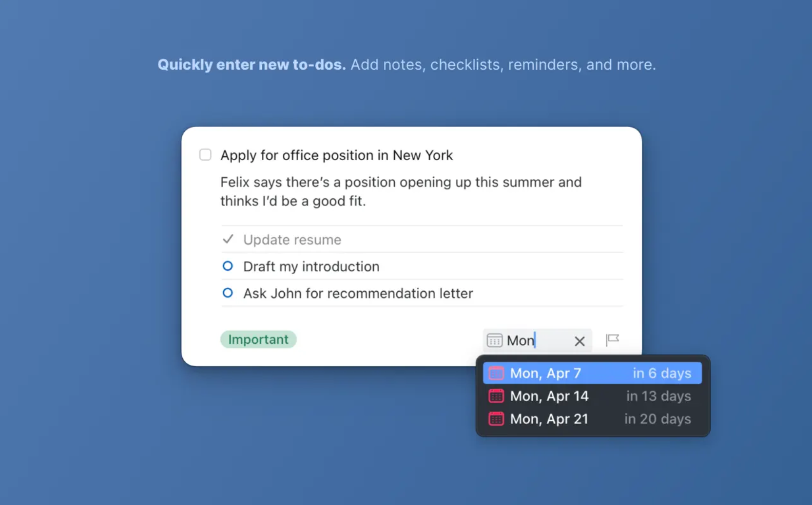Select Mon, Apr 7 suggestion
The image size is (812, 505).
(592, 373)
